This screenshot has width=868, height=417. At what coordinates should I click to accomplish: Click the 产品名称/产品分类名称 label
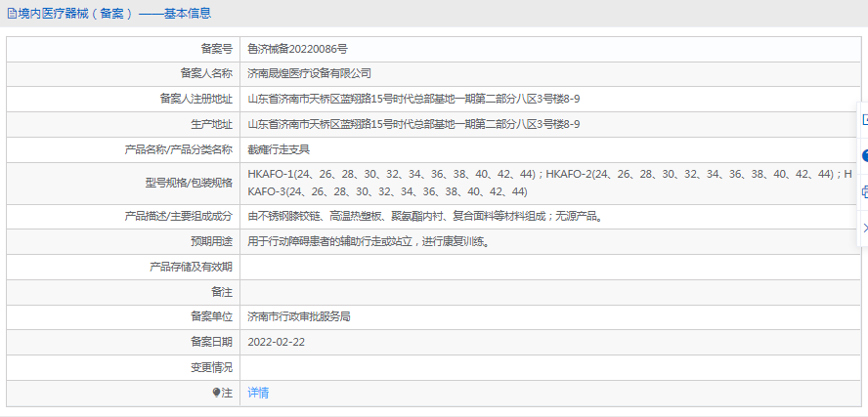(179, 149)
